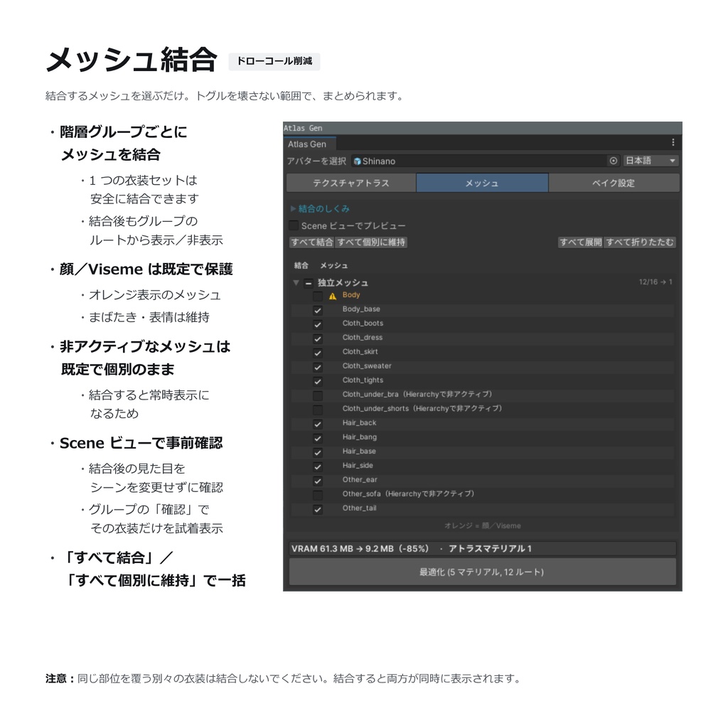This screenshot has width=728, height=728.
Task: Toggle the Cloth_tights checkbox
Action: tap(318, 382)
